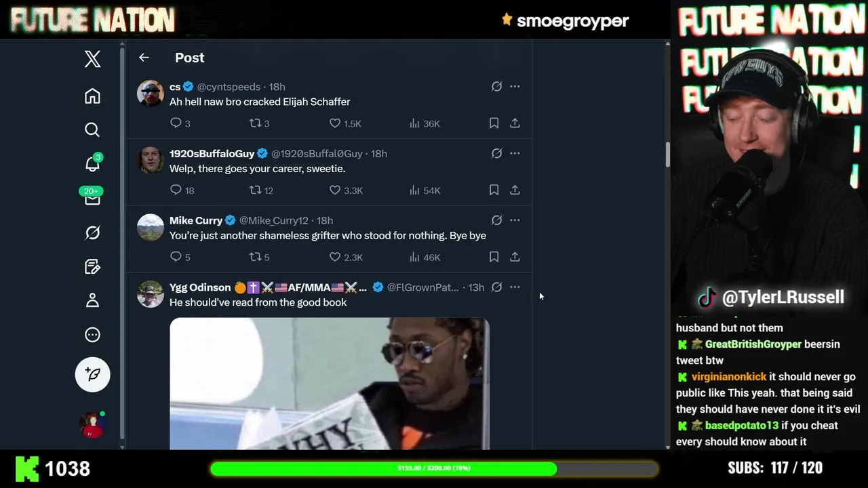Go to Home via house icon
The height and width of the screenshot is (488, 868).
pyautogui.click(x=92, y=96)
